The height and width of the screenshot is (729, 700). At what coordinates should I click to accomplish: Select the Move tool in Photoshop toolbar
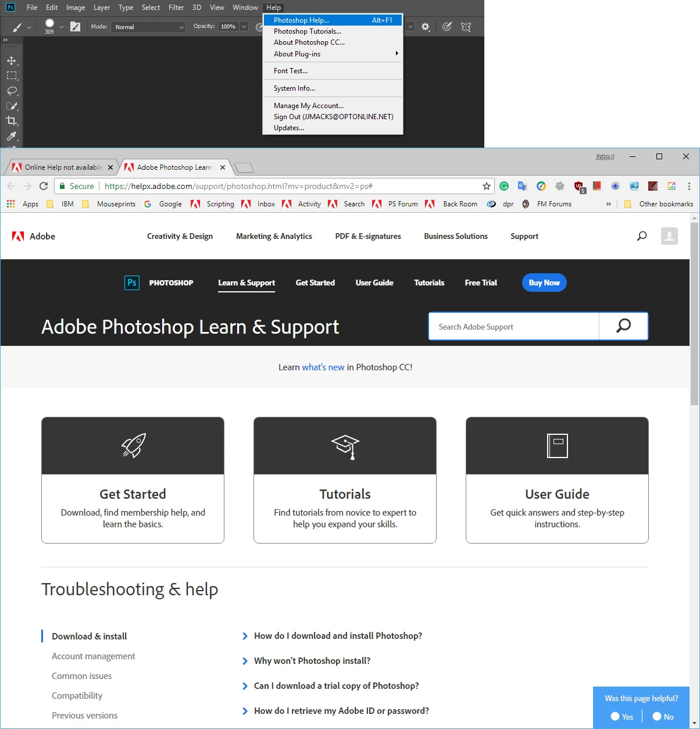click(12, 60)
